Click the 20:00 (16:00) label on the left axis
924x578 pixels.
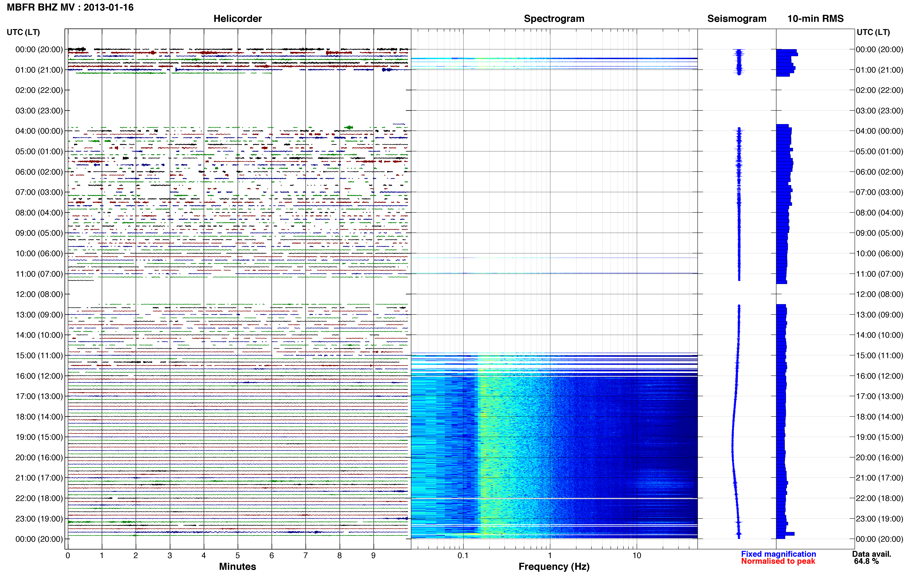(x=39, y=458)
